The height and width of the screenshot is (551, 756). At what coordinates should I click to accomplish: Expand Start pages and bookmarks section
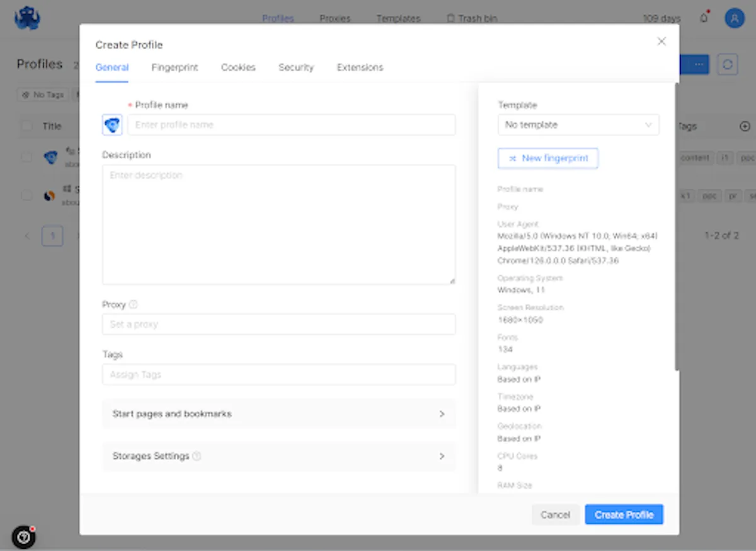point(278,414)
